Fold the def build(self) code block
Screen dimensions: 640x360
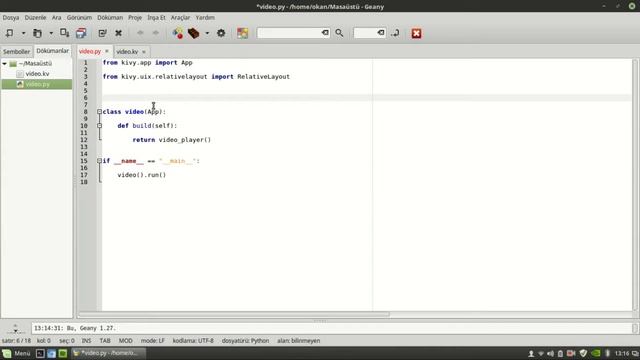pos(99,126)
